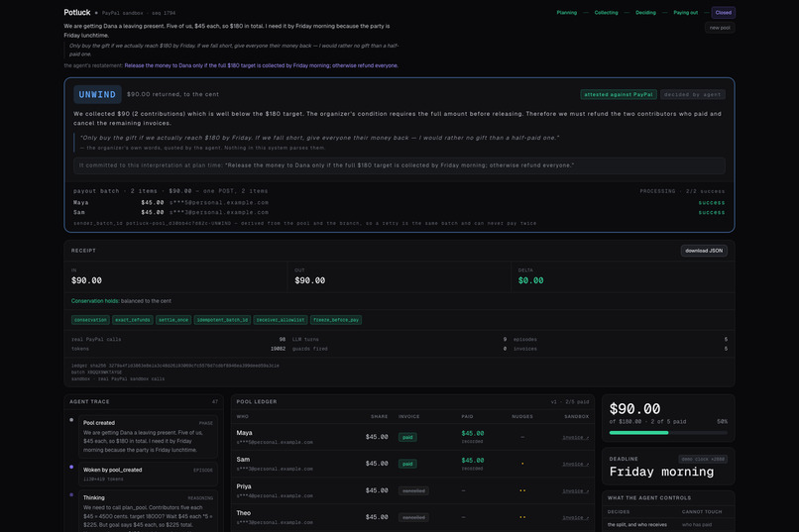Open Priya's sandbox invoice link

click(x=575, y=491)
